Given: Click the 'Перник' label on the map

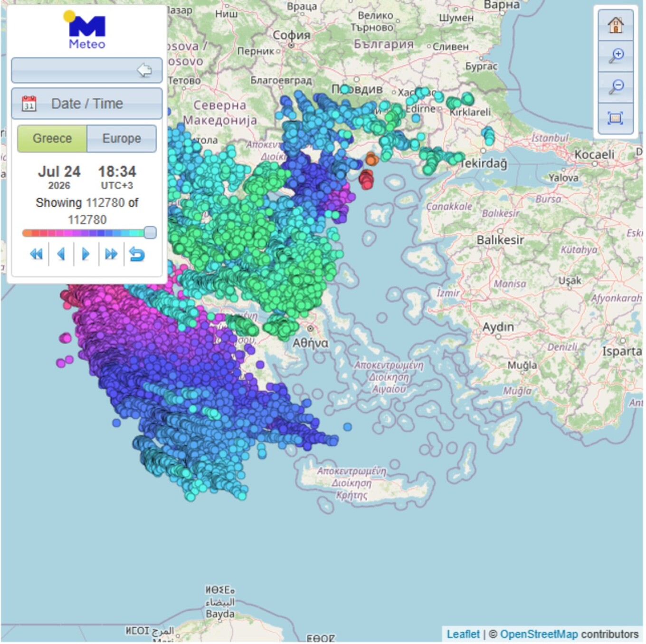Looking at the screenshot, I should (x=256, y=51).
